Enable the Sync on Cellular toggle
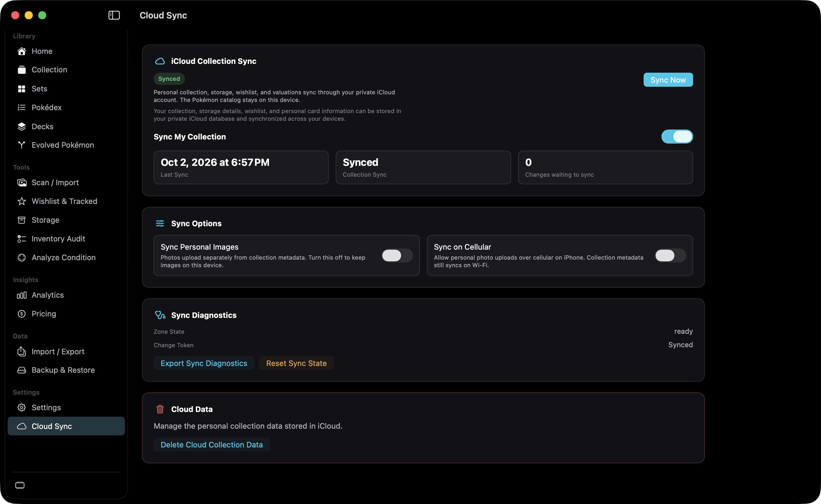Image resolution: width=821 pixels, height=504 pixels. point(670,256)
